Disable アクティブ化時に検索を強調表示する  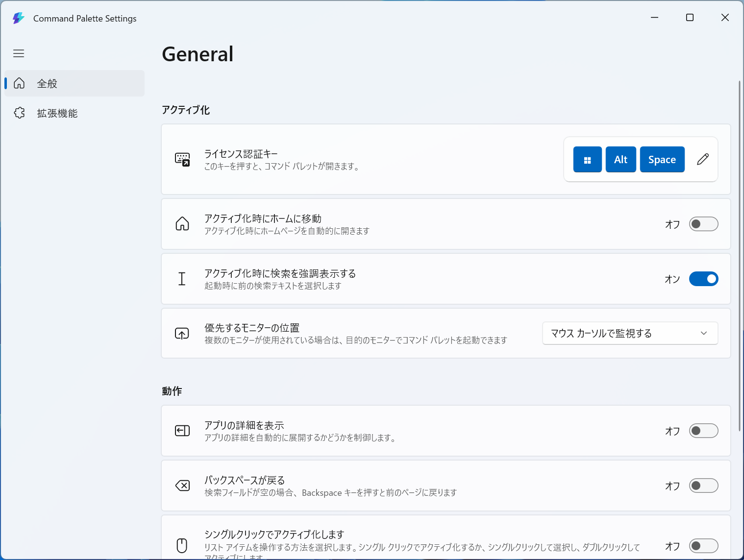(x=703, y=278)
